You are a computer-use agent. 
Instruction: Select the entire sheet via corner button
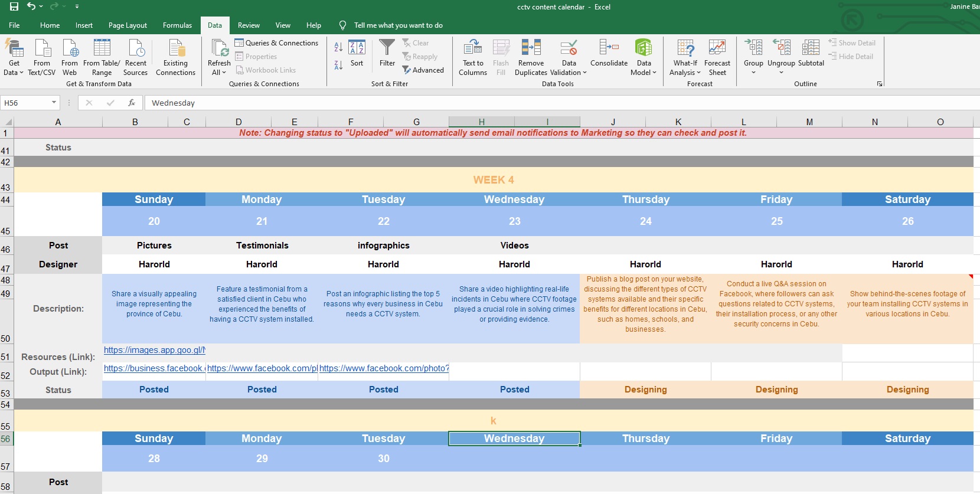pos(6,122)
